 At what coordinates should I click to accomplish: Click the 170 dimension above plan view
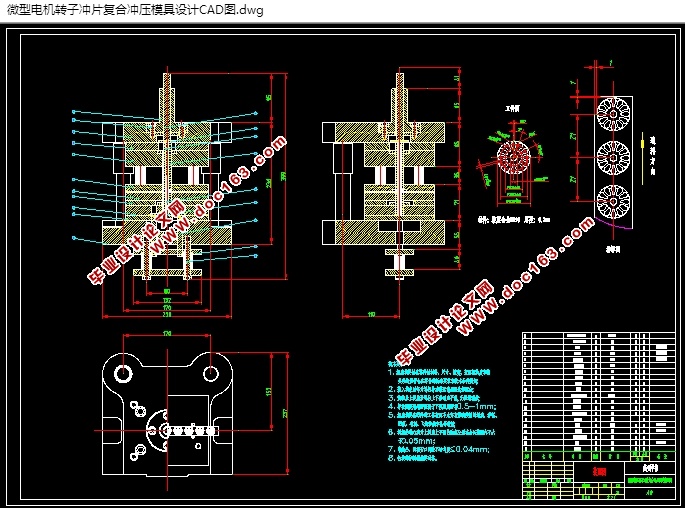point(167,333)
